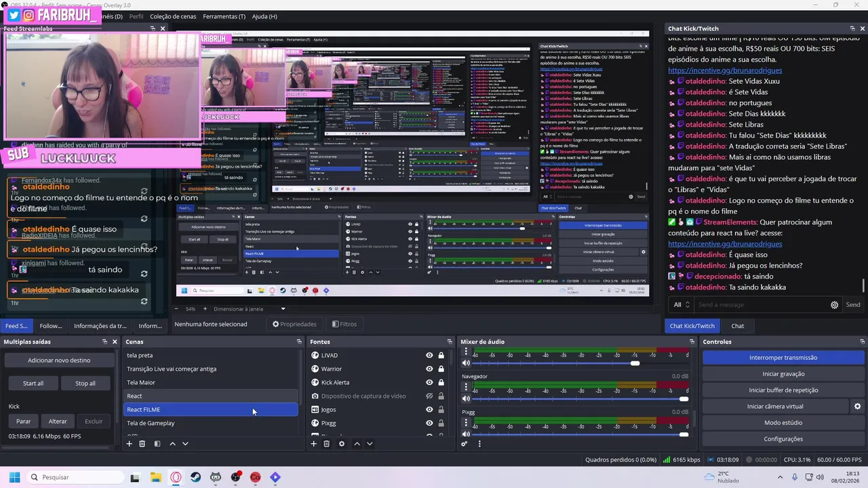Lock the Jogos source
The width and height of the screenshot is (868, 488).
click(441, 409)
